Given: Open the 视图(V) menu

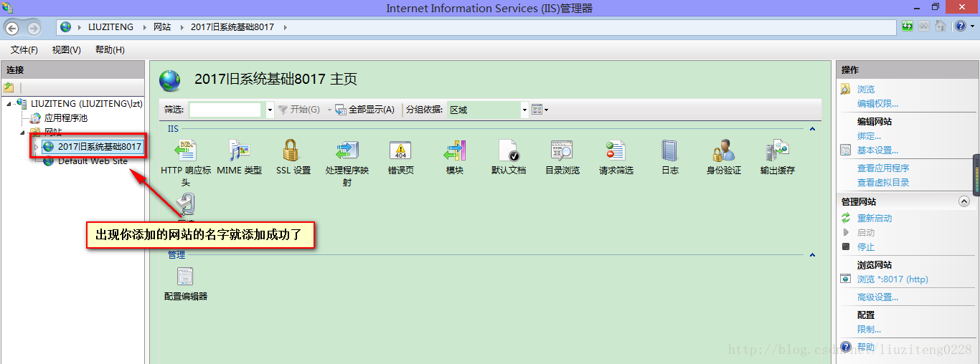Looking at the screenshot, I should 67,50.
